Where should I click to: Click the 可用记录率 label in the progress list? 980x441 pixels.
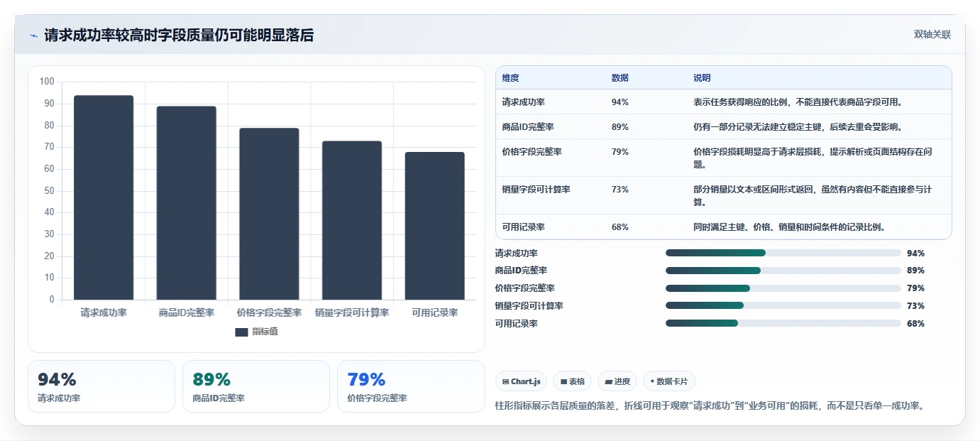pyautogui.click(x=517, y=323)
